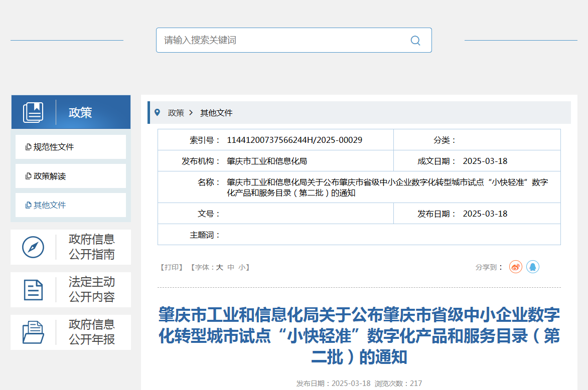Open 规范性文件 sidebar menu item
Image resolution: width=588 pixels, height=390 pixels.
[x=54, y=147]
